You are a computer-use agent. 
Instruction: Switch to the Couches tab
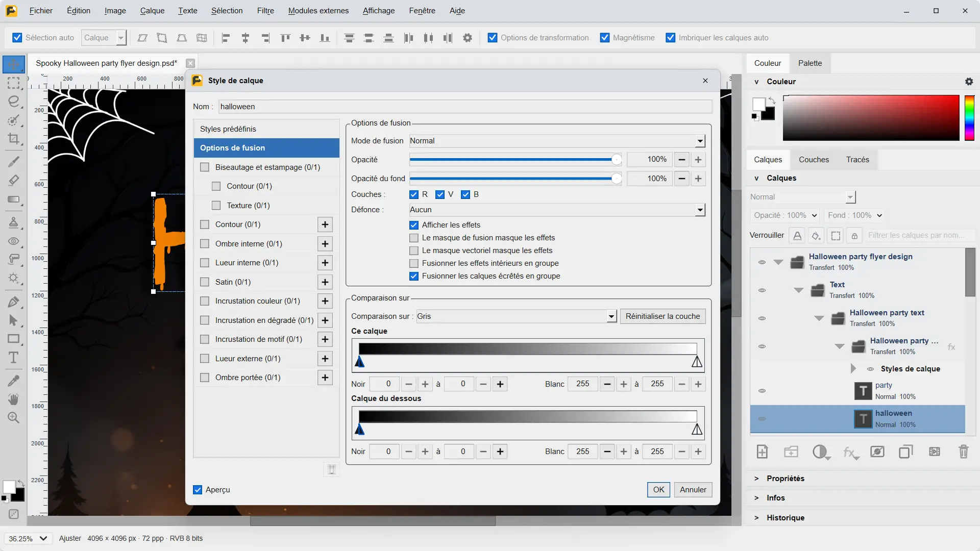(x=814, y=160)
